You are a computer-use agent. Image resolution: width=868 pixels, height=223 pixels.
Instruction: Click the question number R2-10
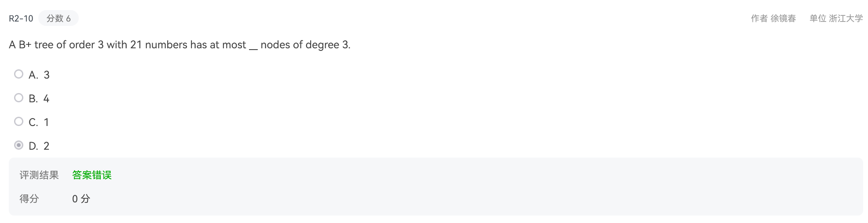21,18
